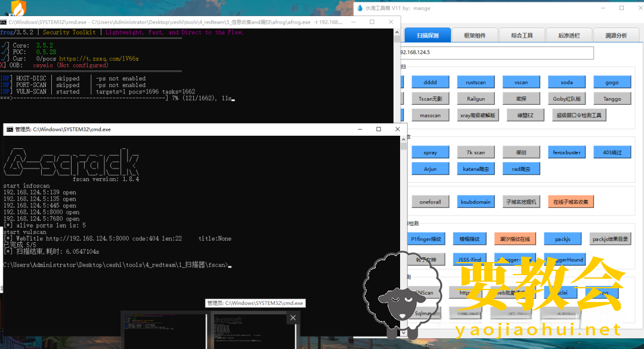Screen dimensions: 644x349
Task: Click the WebTitle result line in fscan
Action: [x=117, y=238]
